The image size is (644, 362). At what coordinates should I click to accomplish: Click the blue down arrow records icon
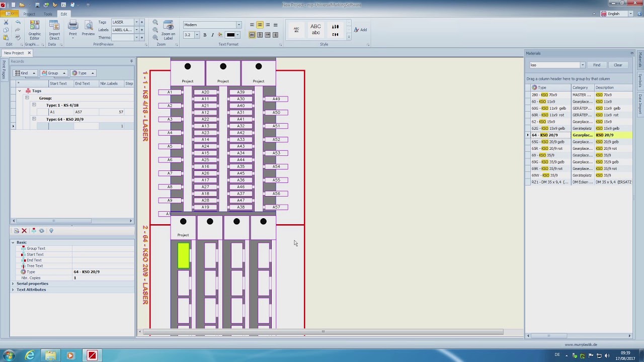[x=51, y=231]
